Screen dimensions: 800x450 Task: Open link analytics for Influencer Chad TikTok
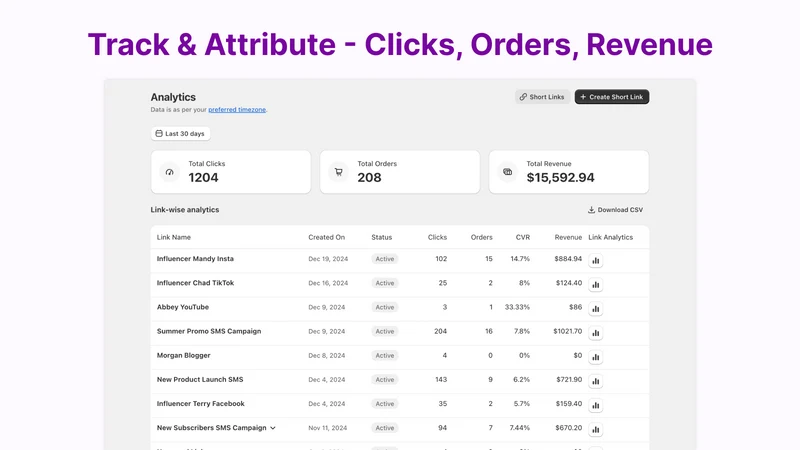coord(595,284)
